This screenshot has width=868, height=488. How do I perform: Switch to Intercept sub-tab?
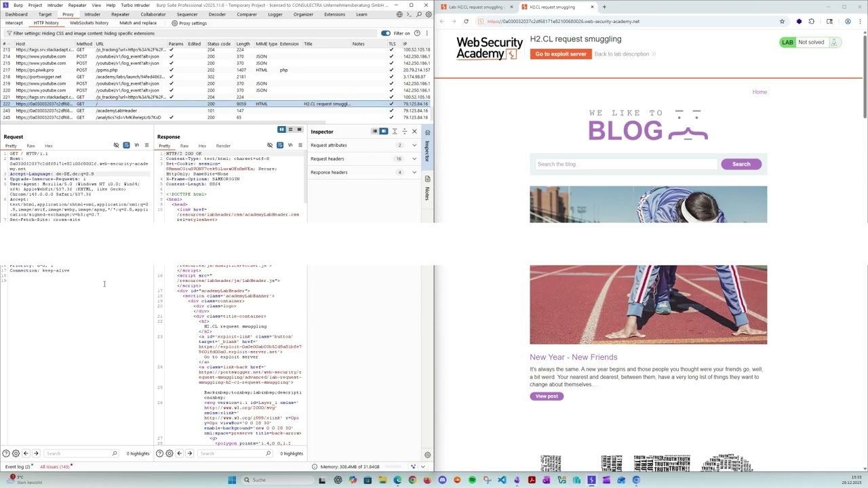point(14,23)
